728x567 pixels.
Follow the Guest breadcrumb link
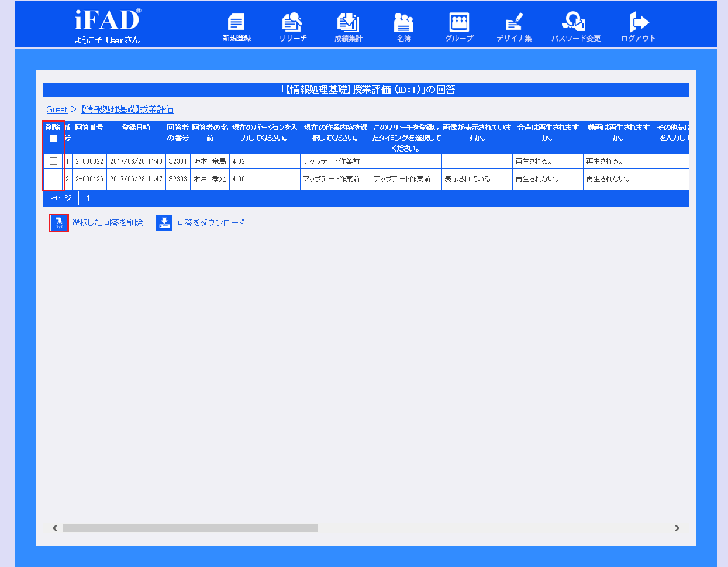coord(57,109)
